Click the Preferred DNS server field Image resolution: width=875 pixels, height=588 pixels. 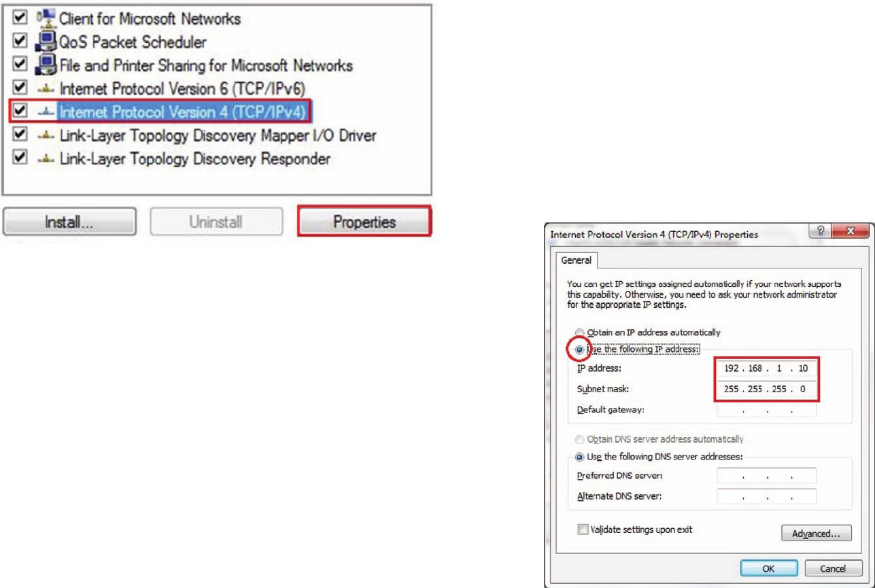pos(766,476)
